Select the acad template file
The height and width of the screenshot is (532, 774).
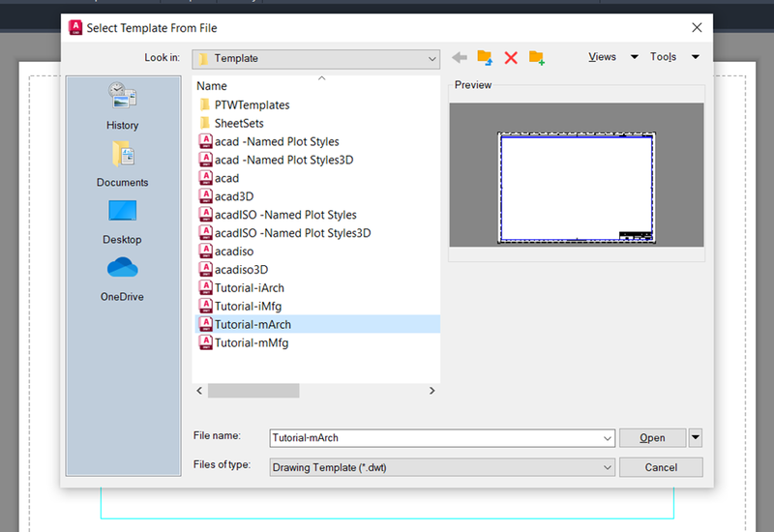pos(220,178)
